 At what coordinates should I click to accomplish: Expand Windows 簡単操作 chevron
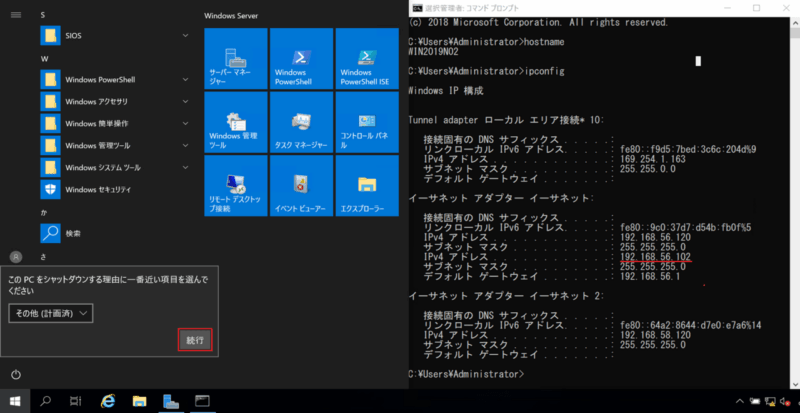[186, 124]
